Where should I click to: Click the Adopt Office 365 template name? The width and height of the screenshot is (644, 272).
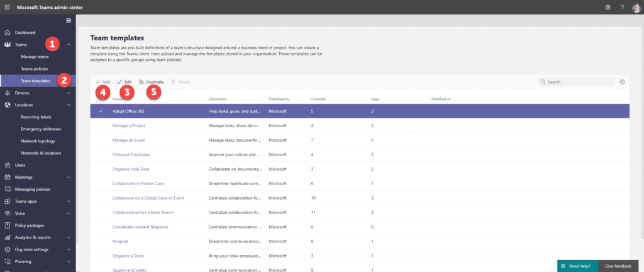click(x=128, y=111)
